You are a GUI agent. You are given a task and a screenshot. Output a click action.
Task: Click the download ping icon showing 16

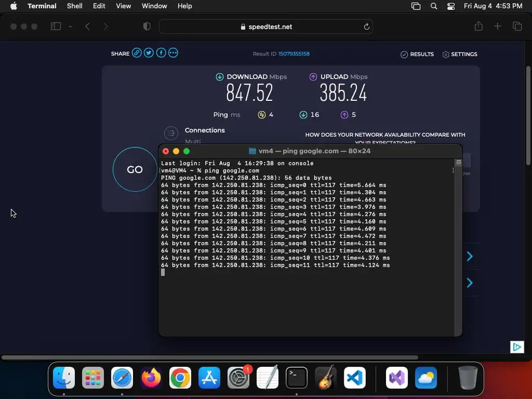[x=303, y=115]
